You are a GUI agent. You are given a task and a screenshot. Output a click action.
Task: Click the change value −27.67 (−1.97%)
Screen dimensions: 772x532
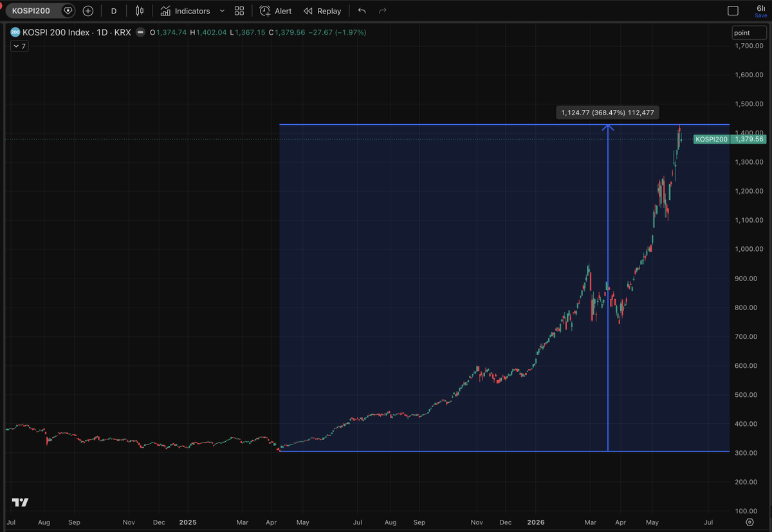tap(336, 32)
